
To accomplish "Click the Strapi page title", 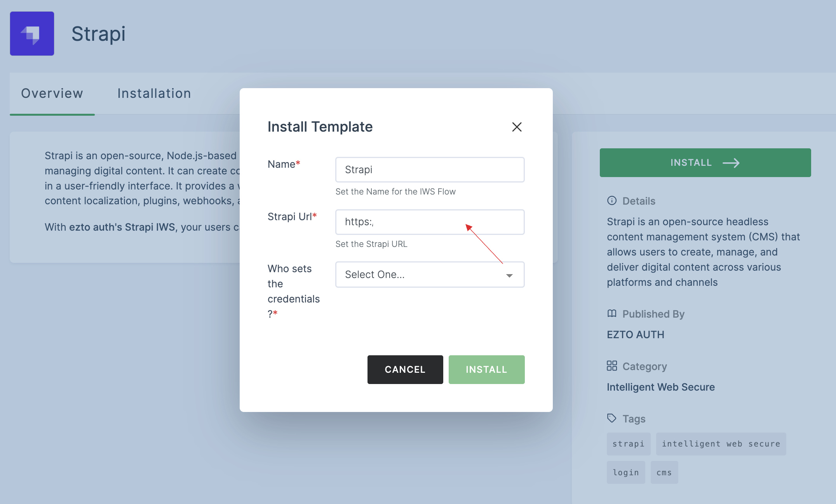I will (98, 34).
